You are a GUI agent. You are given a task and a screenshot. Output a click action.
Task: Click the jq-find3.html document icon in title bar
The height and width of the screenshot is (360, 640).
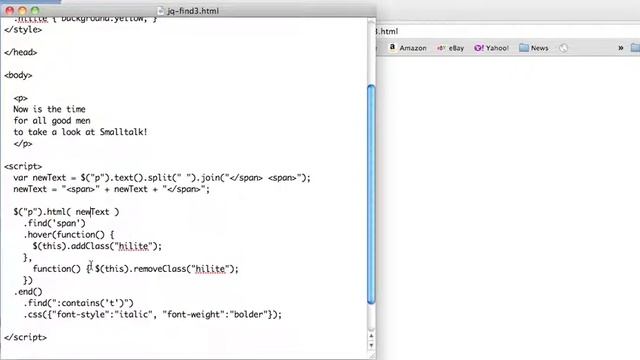160,11
